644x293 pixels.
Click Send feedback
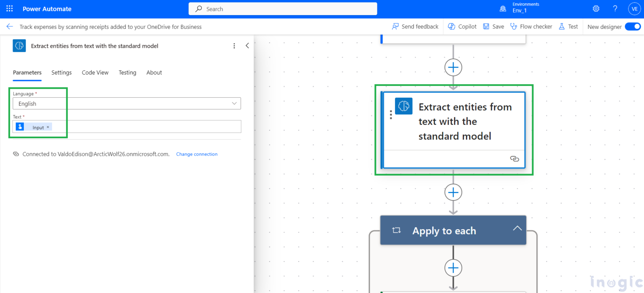(415, 26)
